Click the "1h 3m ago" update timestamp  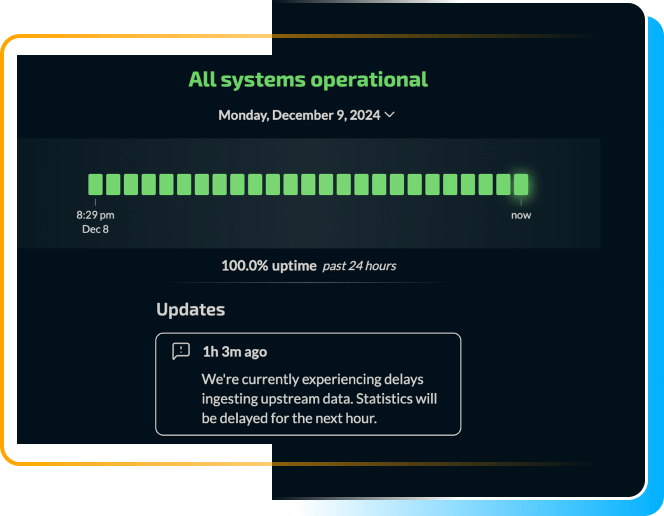(x=234, y=351)
